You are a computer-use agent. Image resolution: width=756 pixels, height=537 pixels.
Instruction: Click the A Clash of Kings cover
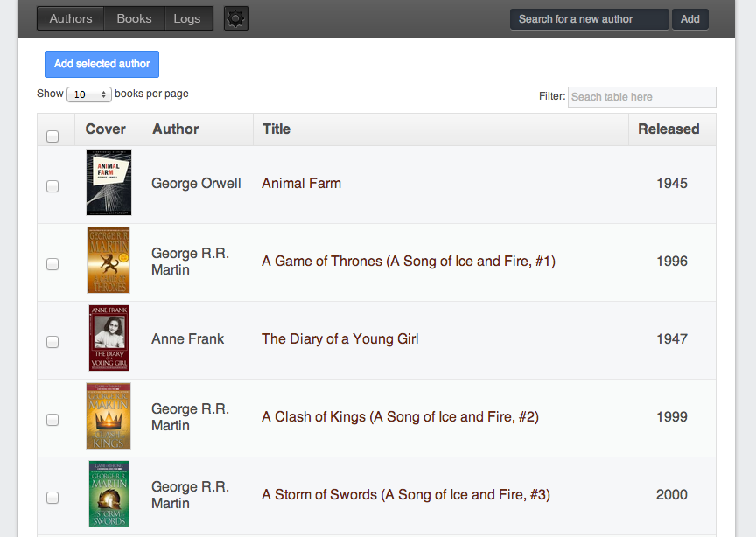click(x=108, y=416)
